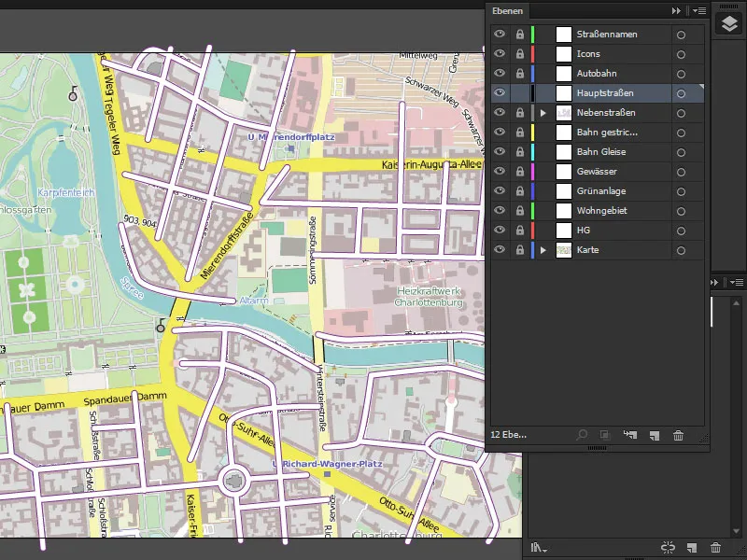Image resolution: width=747 pixels, height=560 pixels.
Task: Click the new item icon in lower panel
Action: [x=691, y=548]
